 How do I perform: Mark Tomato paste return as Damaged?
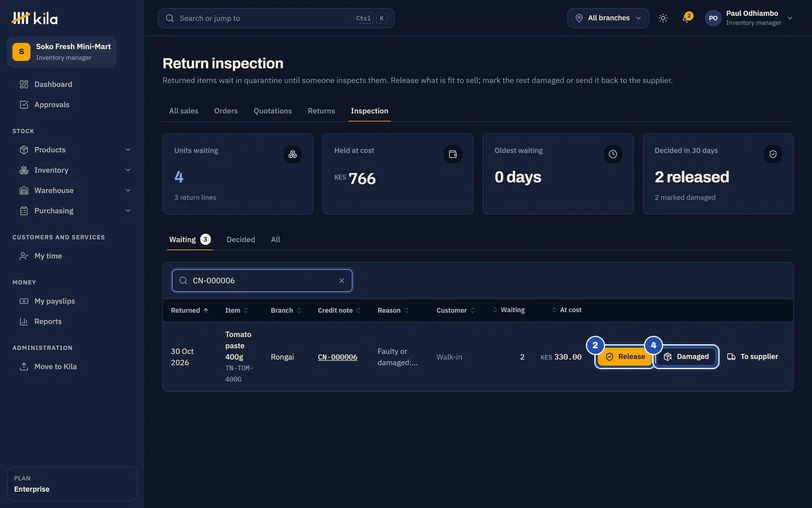pos(686,357)
